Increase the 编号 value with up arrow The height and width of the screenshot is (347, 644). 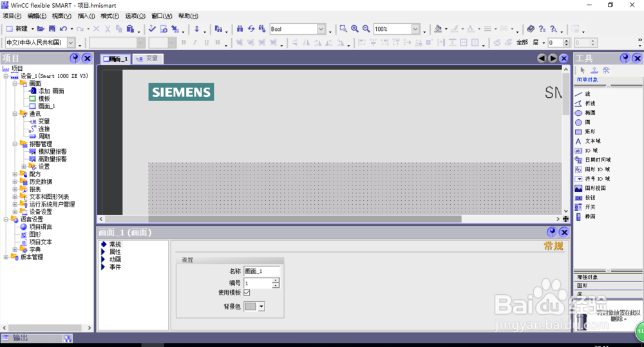[x=276, y=281]
